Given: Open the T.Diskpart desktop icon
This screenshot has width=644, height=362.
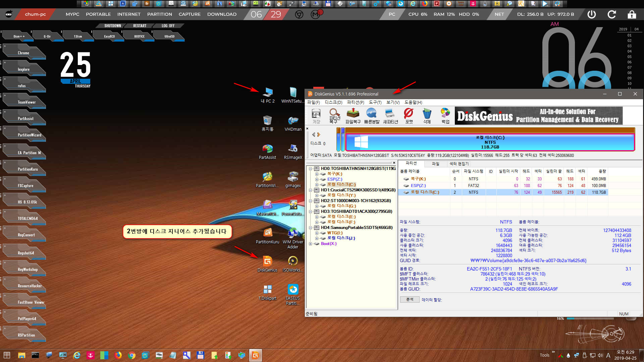Looking at the screenshot, I should 268,292.
